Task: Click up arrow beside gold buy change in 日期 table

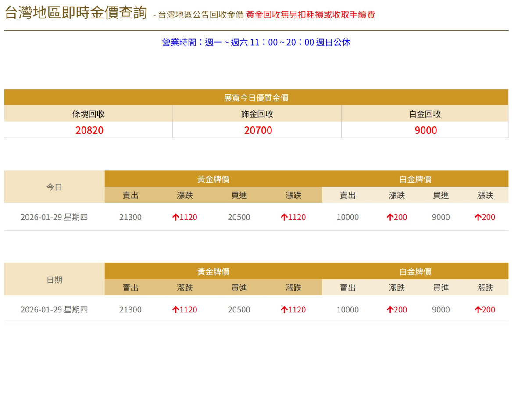Action: pos(284,310)
